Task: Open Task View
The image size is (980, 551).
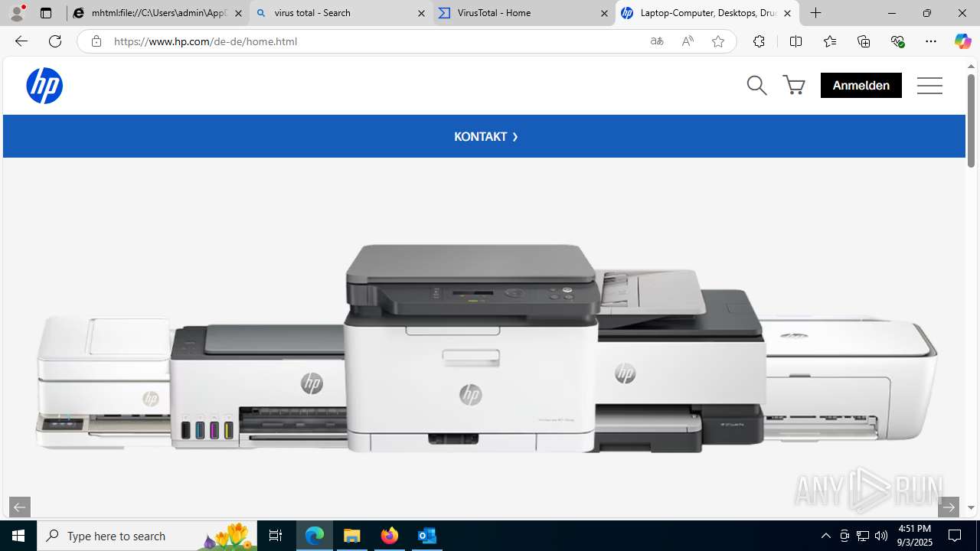Action: 276,536
